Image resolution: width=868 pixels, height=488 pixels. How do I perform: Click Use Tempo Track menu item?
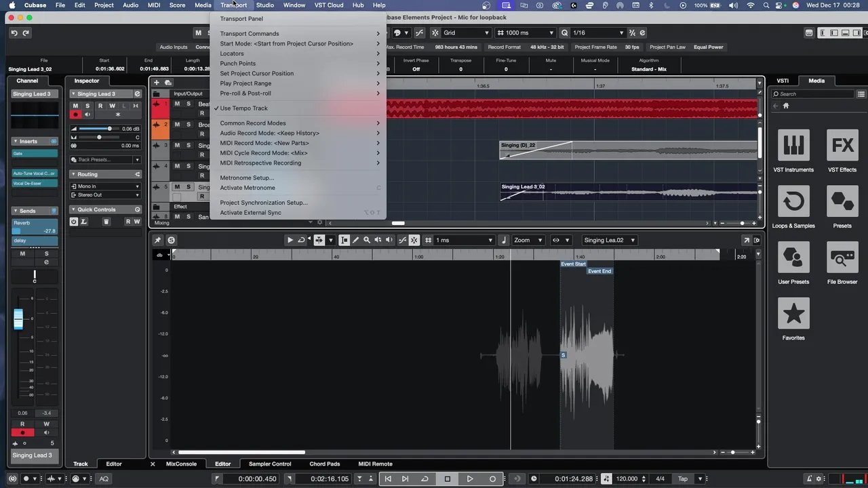243,108
